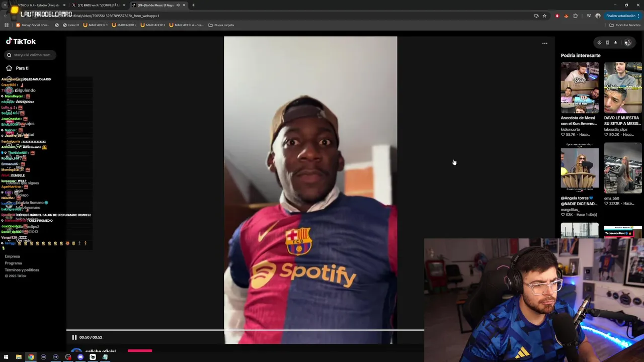Click Finalizar actualización button

click(622, 16)
